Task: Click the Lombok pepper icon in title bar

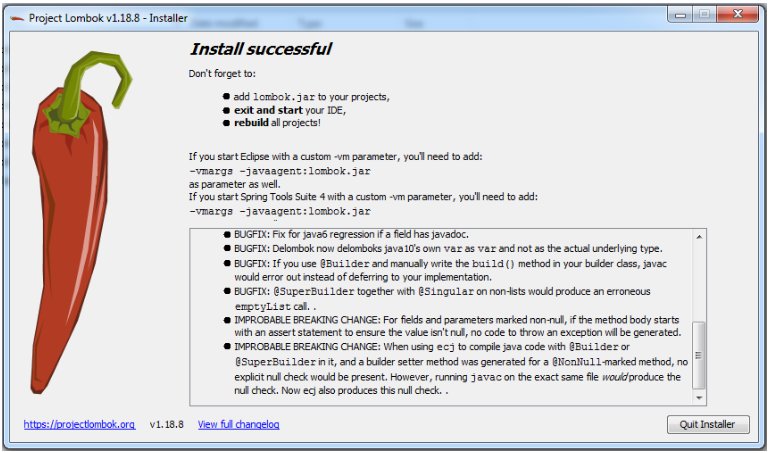Action: 17,19
